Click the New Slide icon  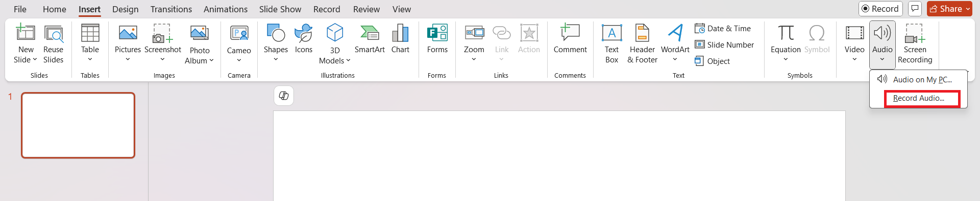26,33
